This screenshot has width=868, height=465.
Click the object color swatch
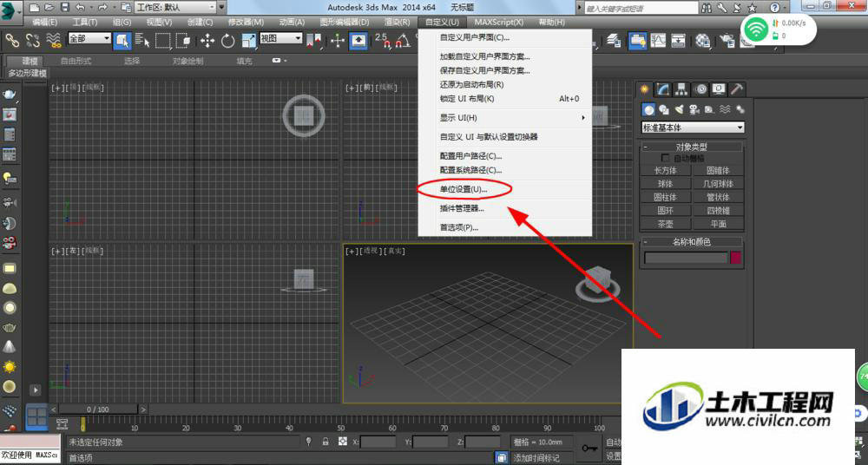tap(736, 258)
